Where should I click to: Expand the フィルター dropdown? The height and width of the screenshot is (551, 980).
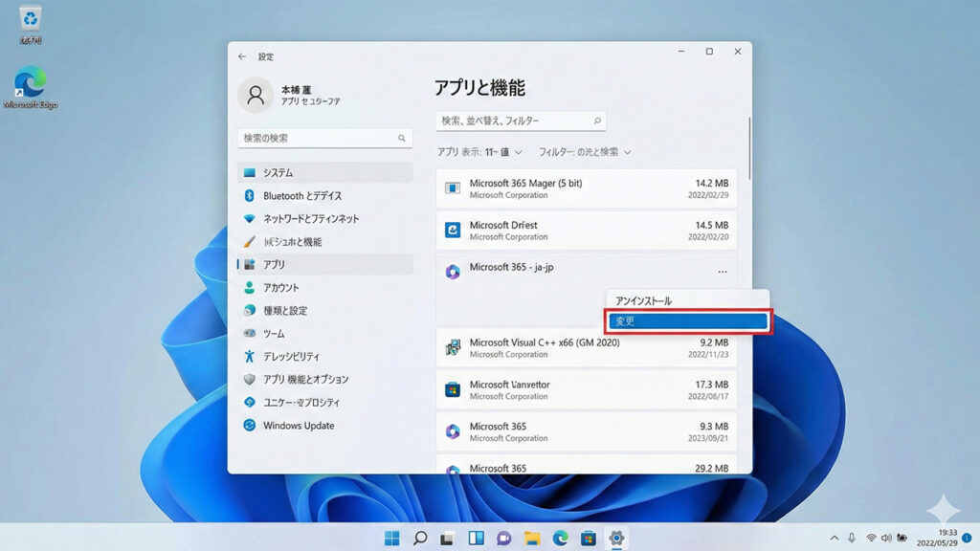(585, 152)
